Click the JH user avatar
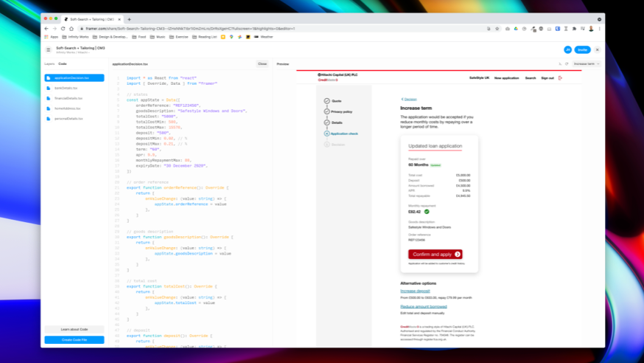This screenshot has width=644, height=363. [567, 49]
